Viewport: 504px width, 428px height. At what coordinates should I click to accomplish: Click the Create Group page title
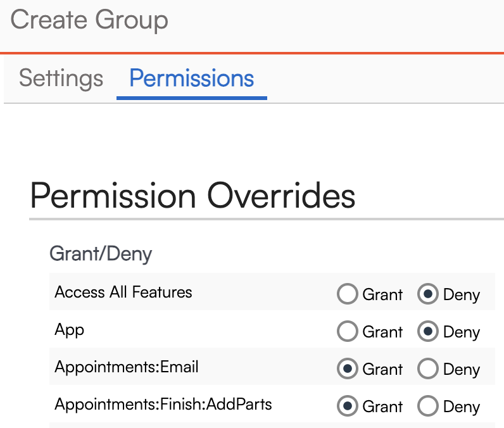(89, 20)
